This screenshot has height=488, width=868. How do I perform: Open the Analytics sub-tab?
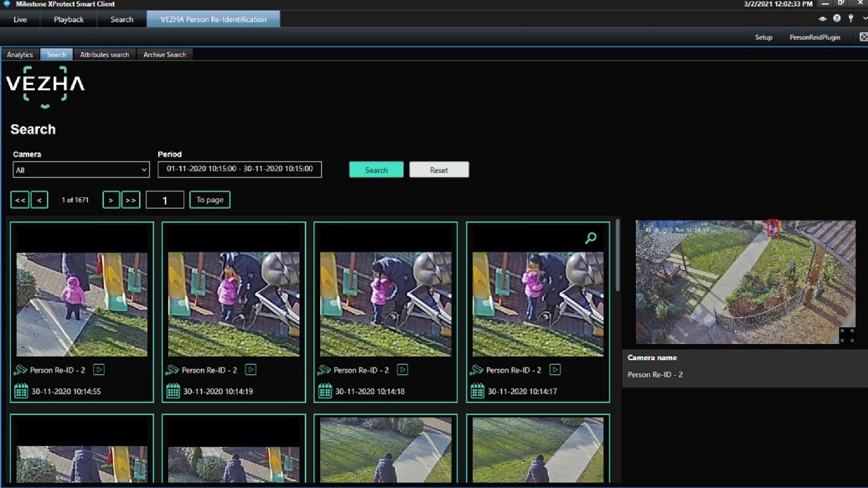tap(20, 55)
